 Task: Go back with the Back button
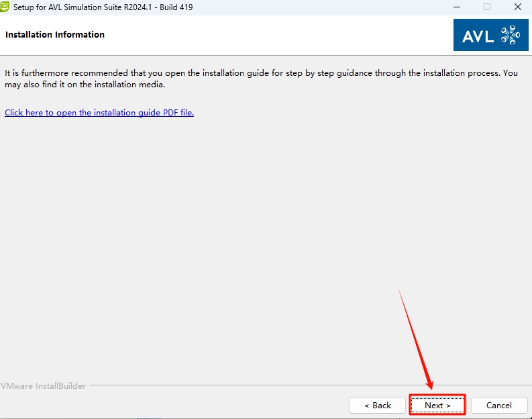coord(377,405)
